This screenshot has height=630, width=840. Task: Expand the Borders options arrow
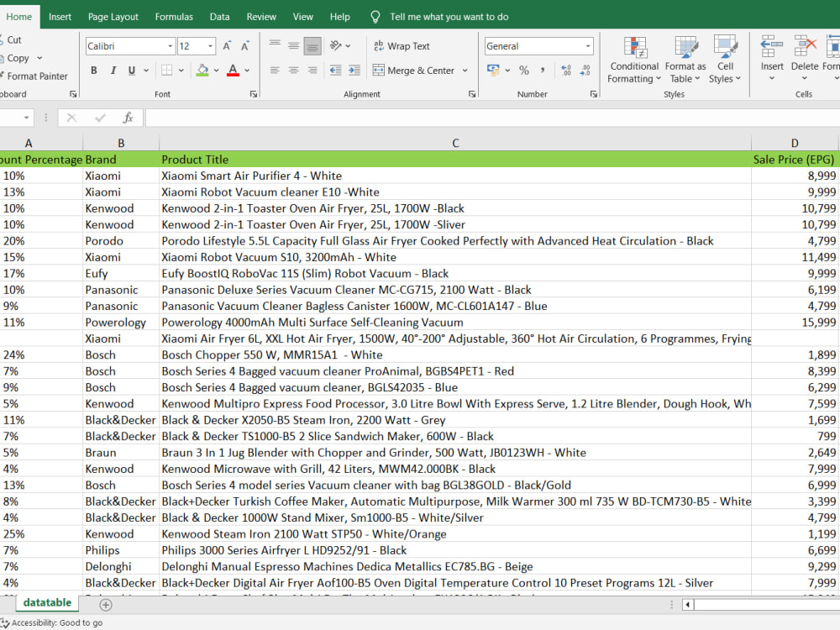coord(181,71)
